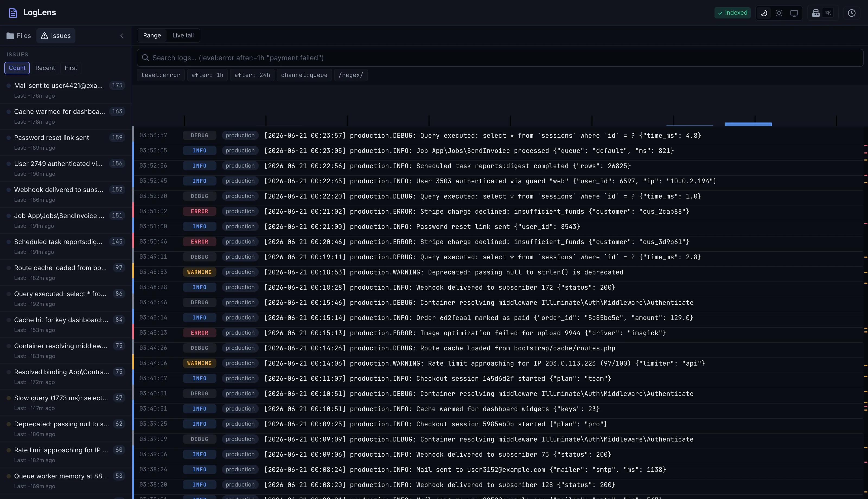Click production tag on 03:41:07 row
This screenshot has height=499, width=868.
tap(240, 378)
